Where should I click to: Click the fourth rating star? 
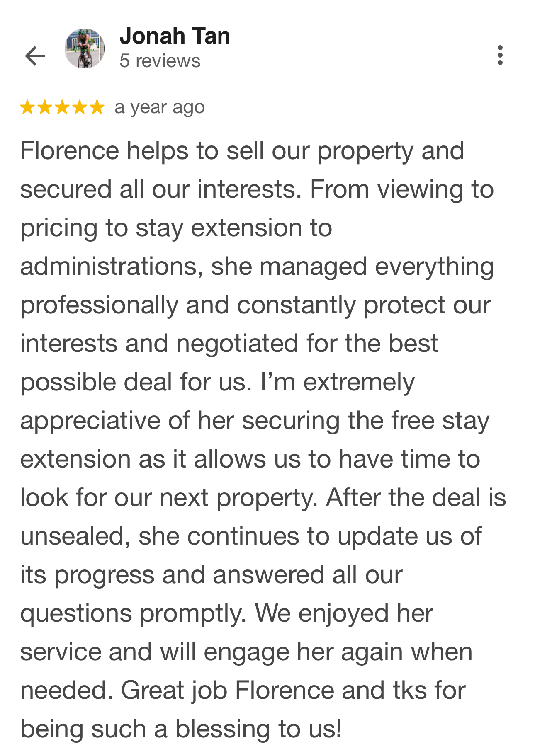[80, 107]
